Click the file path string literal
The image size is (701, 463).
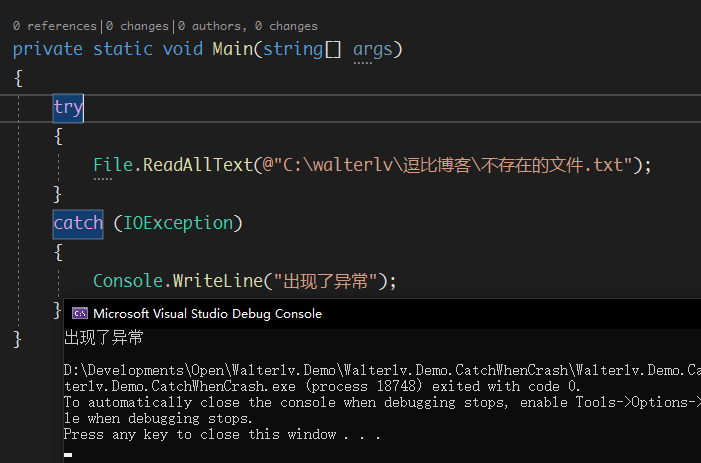point(450,165)
